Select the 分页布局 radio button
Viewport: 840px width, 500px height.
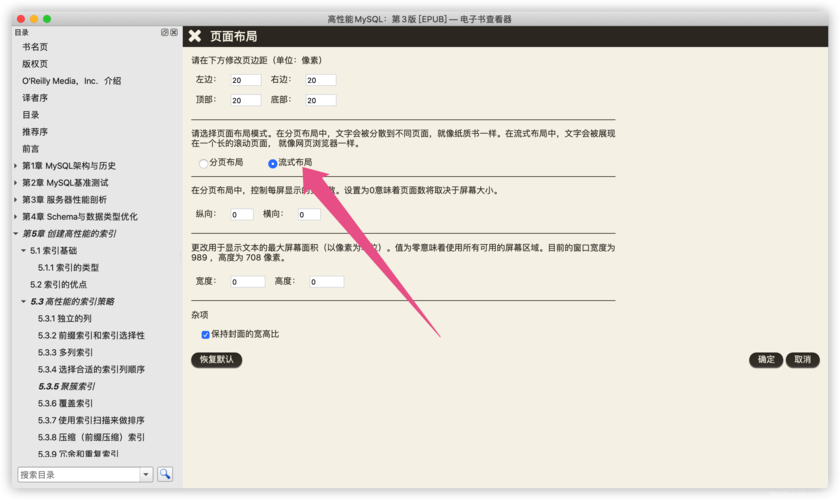pos(204,163)
